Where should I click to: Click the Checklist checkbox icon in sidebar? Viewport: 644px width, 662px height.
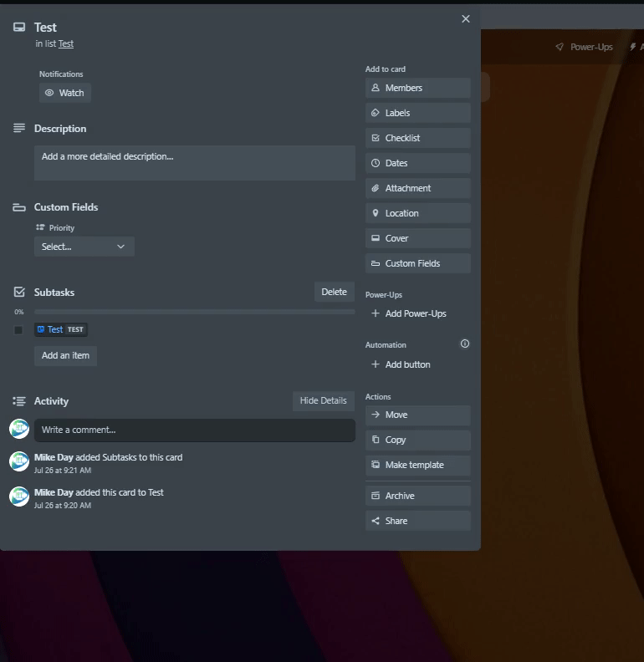coord(376,138)
